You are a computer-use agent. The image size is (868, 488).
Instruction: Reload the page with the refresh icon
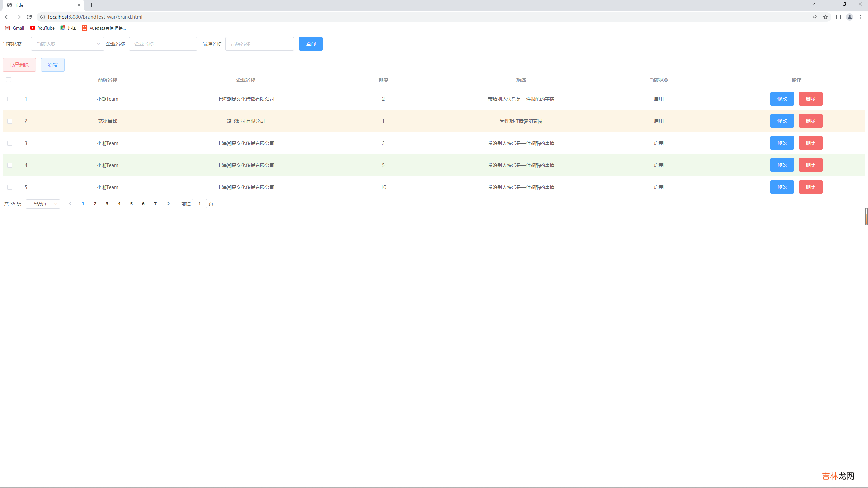pos(29,17)
